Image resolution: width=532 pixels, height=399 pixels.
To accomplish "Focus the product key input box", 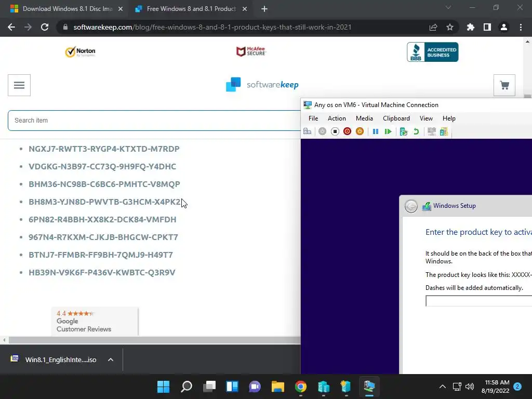I will click(478, 301).
